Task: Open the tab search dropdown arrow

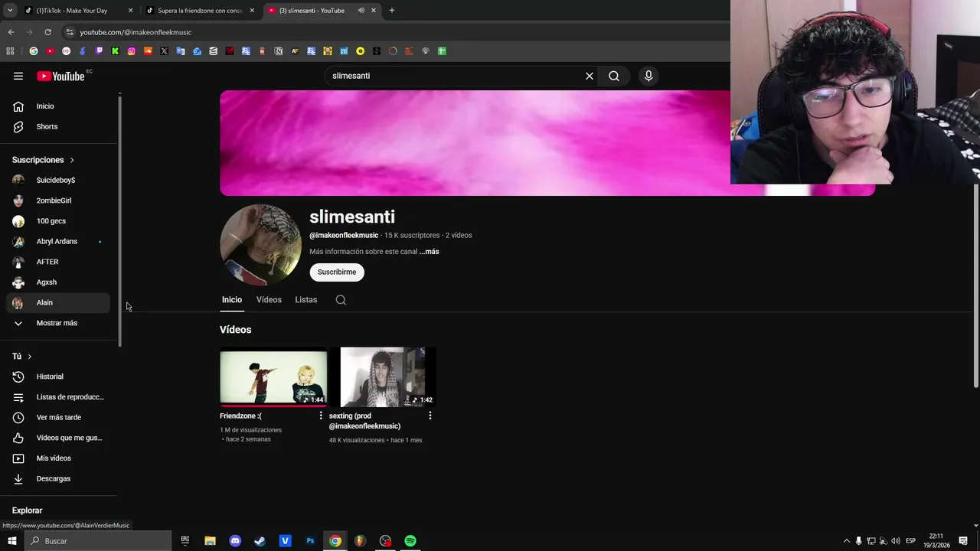Action: point(10,11)
